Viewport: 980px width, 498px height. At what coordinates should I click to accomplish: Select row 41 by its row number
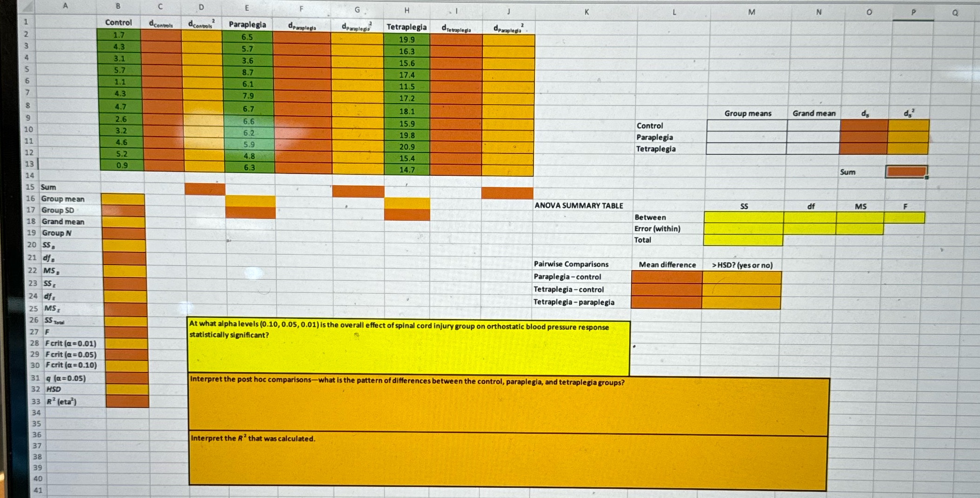pos(38,490)
